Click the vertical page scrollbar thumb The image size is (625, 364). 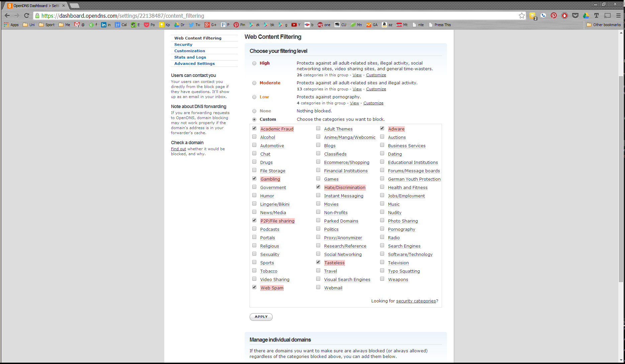pyautogui.click(x=621, y=179)
